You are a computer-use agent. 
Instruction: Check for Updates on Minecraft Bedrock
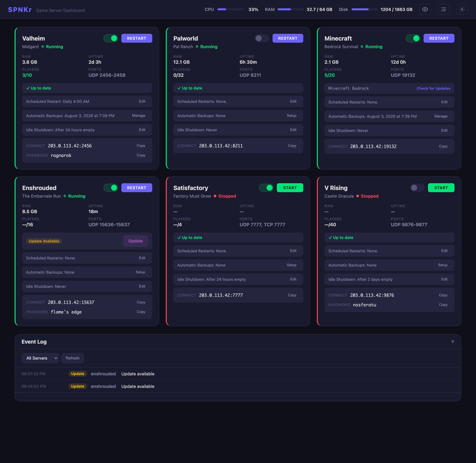coord(434,88)
